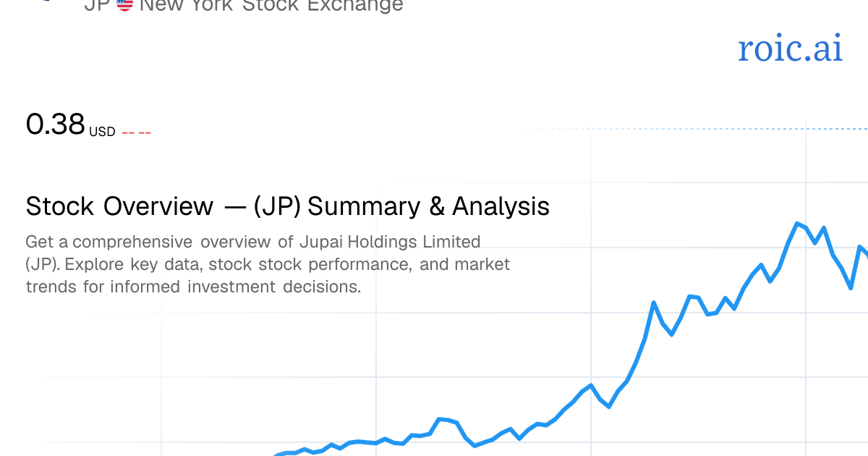Click the US flag icon beside JP

coord(124,5)
